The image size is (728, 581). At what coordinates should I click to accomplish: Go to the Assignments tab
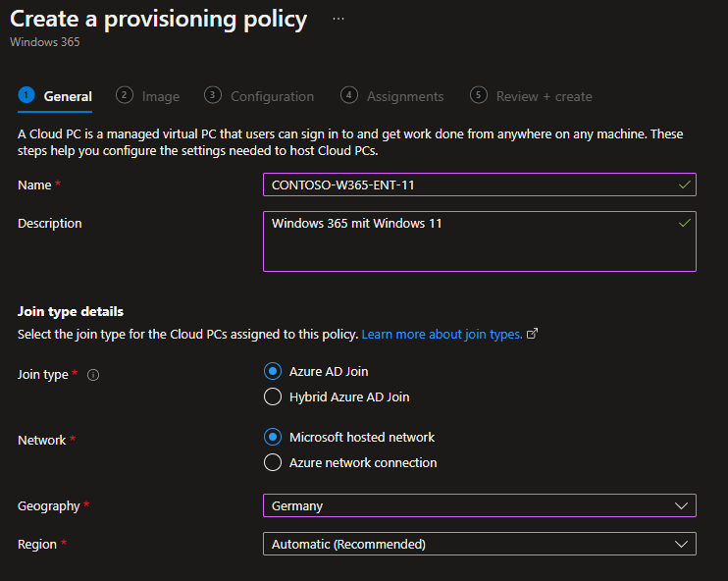click(x=404, y=96)
